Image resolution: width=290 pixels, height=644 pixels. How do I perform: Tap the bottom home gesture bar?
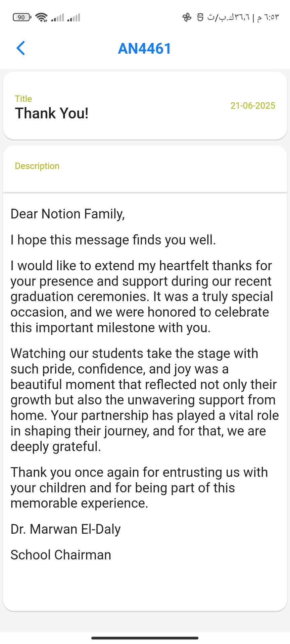point(145,638)
